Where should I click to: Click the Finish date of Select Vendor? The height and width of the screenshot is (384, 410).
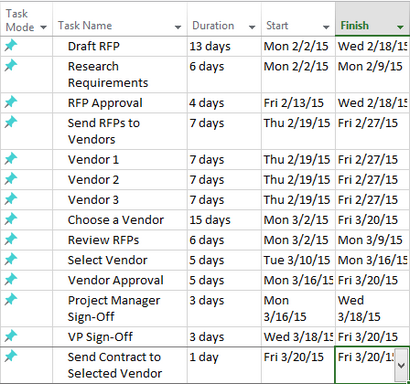pos(372,260)
